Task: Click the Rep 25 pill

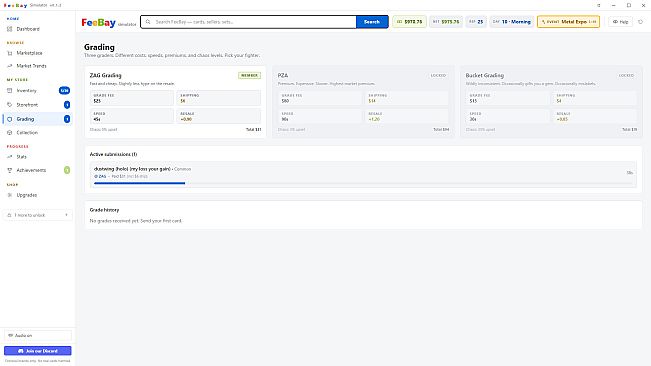Action: [x=476, y=22]
